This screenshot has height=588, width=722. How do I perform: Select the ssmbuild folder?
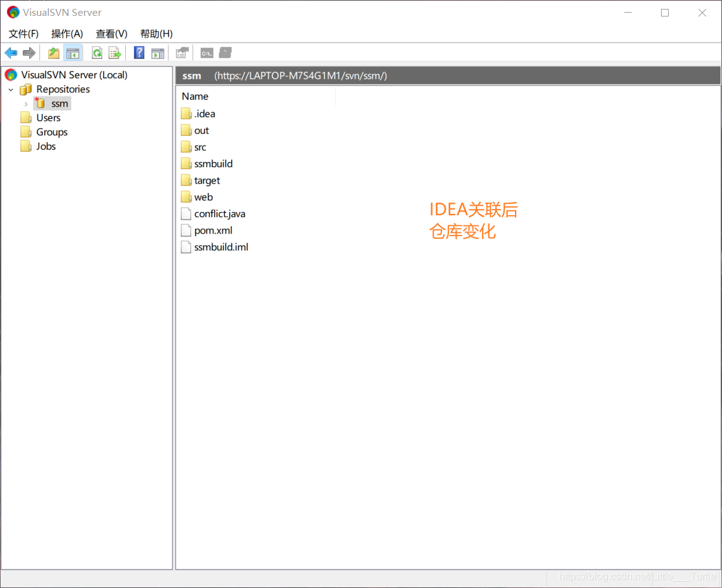click(213, 163)
